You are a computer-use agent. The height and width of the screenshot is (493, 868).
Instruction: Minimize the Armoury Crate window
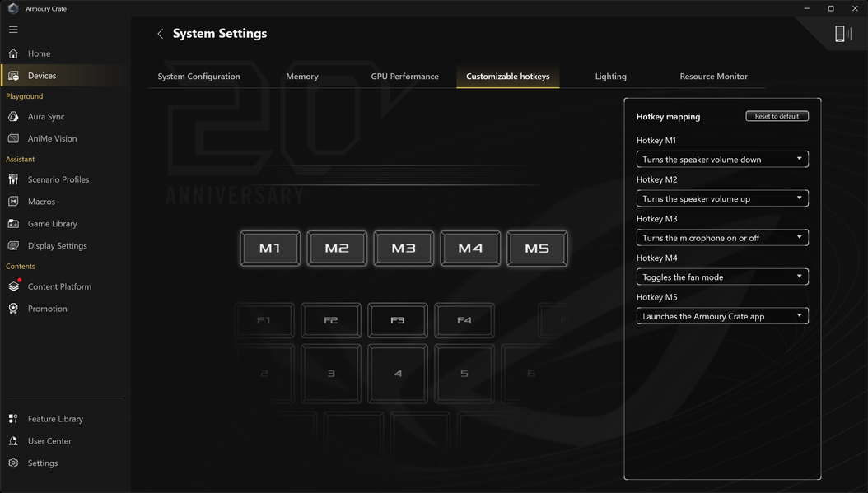pos(806,8)
